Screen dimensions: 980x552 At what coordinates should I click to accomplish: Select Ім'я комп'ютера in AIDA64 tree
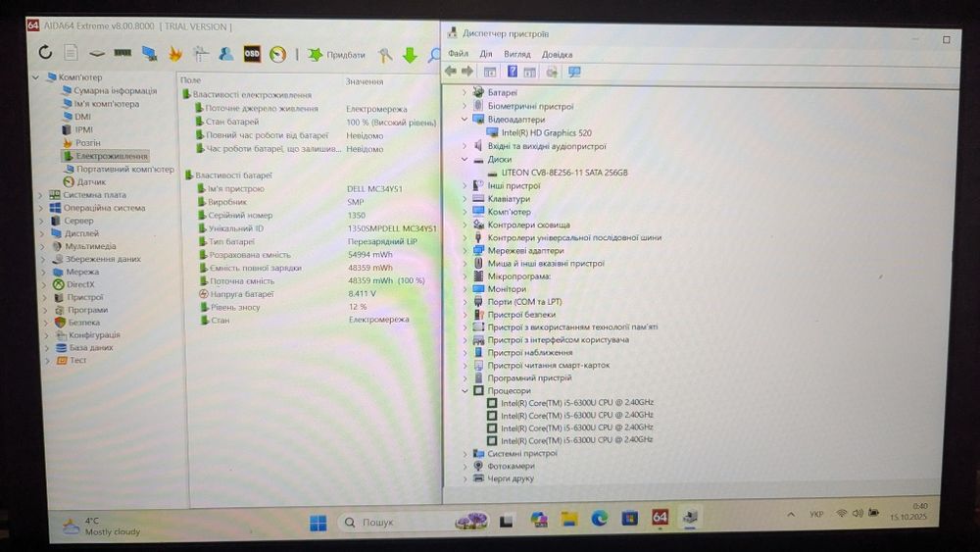tap(106, 104)
